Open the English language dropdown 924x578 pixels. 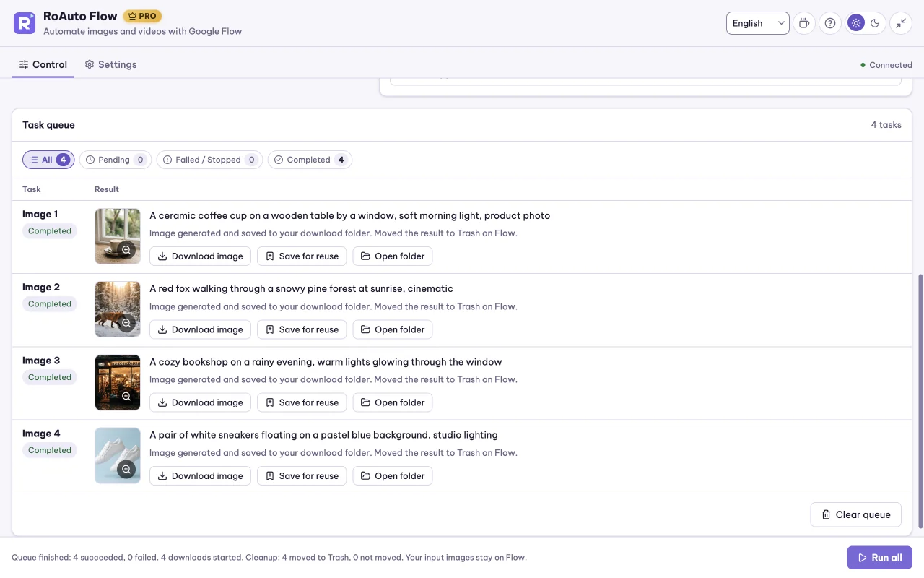click(758, 23)
